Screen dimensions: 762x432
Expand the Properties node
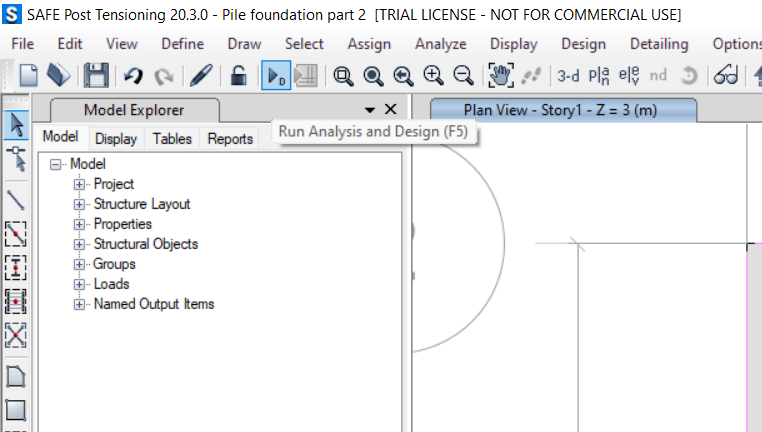(79, 225)
